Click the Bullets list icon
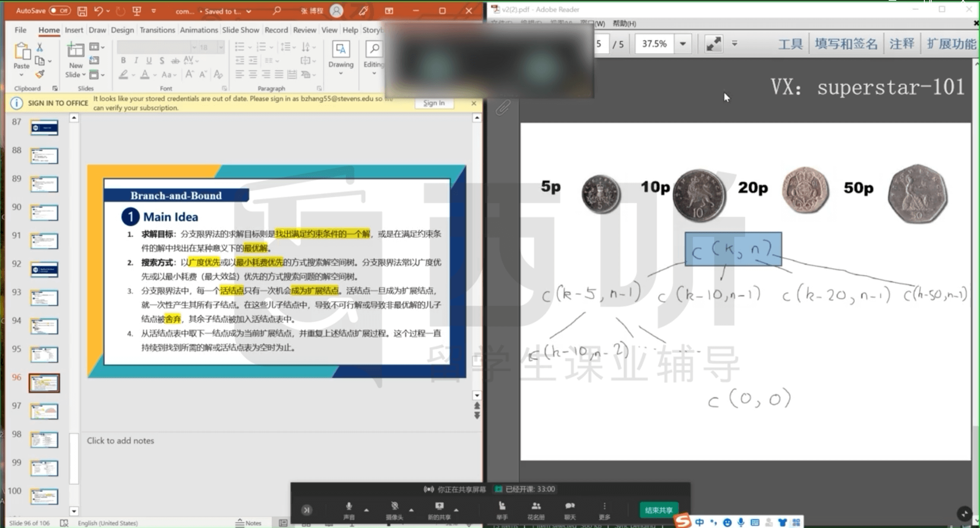Screen dimensions: 980x528 point(239,47)
